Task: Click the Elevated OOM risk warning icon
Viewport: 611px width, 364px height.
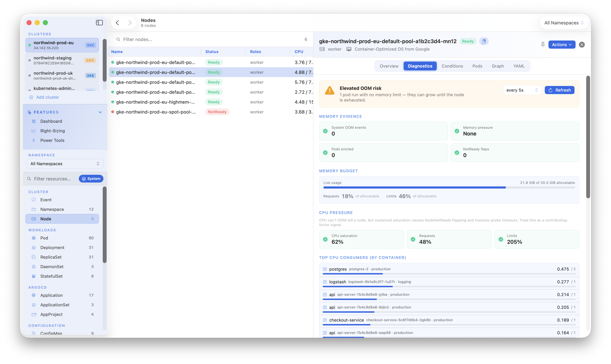Action: click(x=330, y=90)
